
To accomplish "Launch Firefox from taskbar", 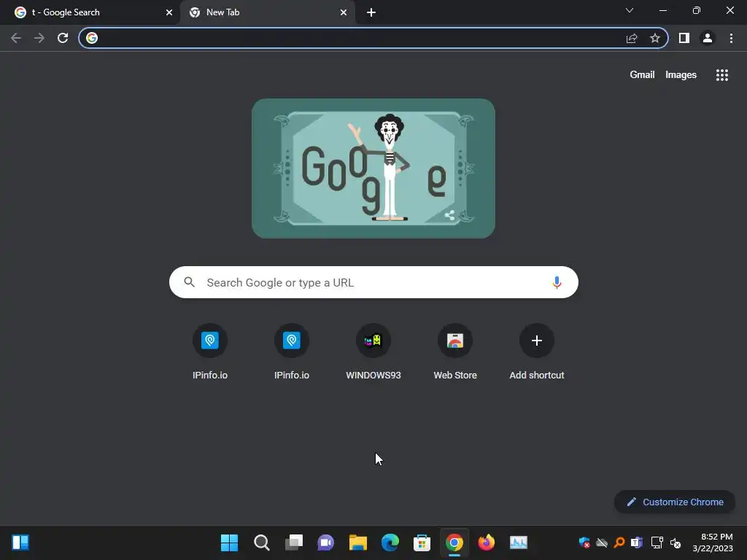I will tap(487, 542).
